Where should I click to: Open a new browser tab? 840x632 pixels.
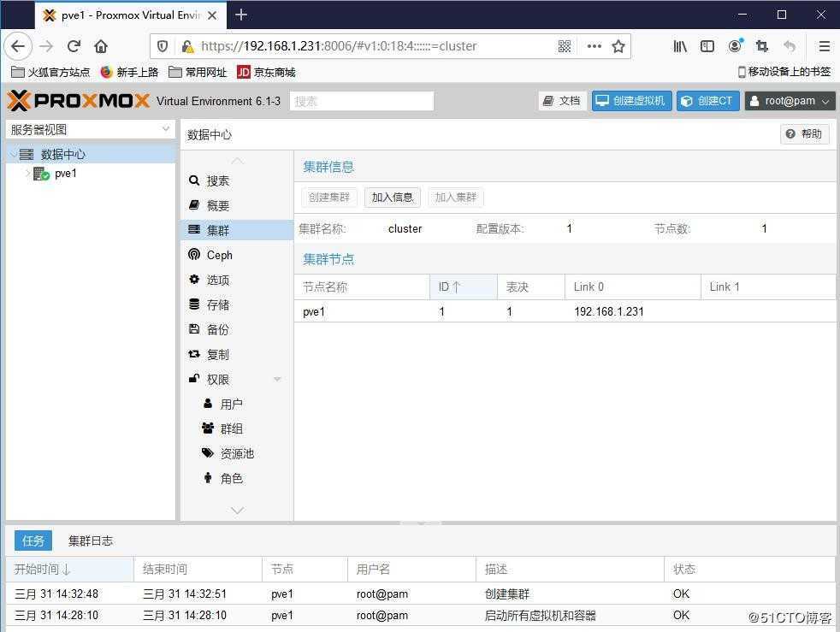coord(241,15)
